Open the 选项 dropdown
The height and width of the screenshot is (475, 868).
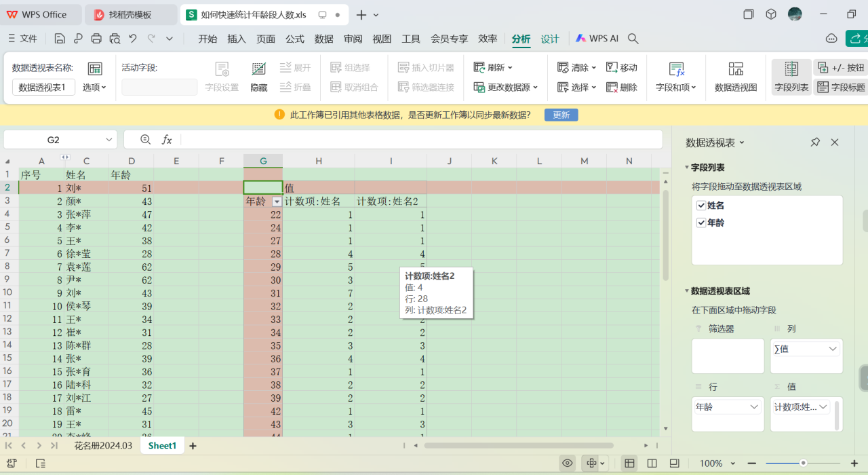point(95,88)
